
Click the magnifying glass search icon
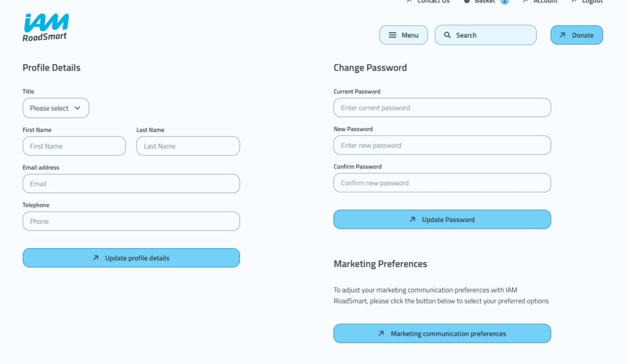click(447, 36)
